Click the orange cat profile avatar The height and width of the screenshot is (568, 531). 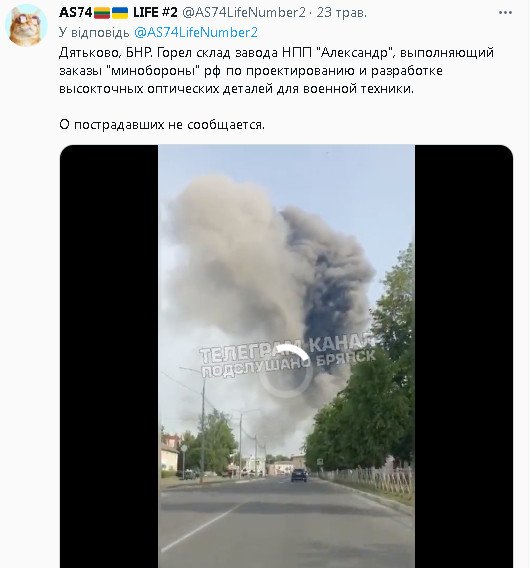[x=26, y=26]
